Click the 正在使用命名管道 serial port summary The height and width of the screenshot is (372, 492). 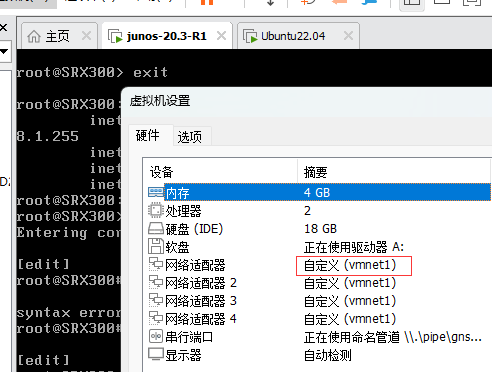[393, 337]
